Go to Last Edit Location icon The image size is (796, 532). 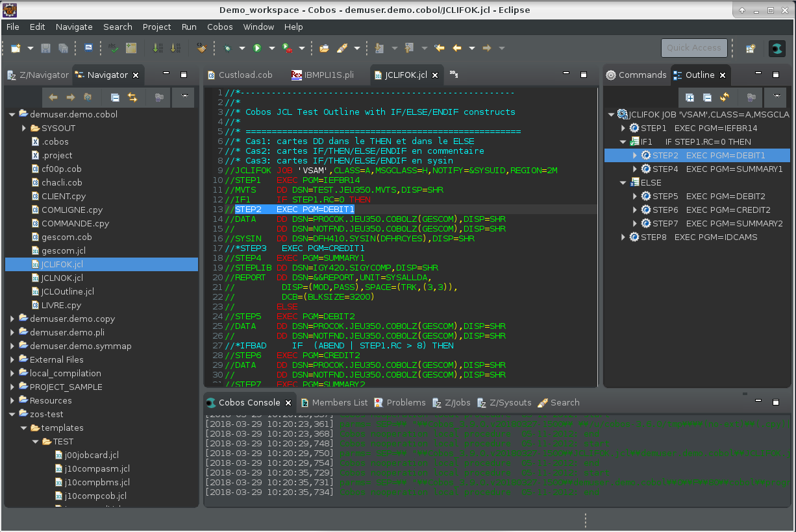click(x=440, y=48)
